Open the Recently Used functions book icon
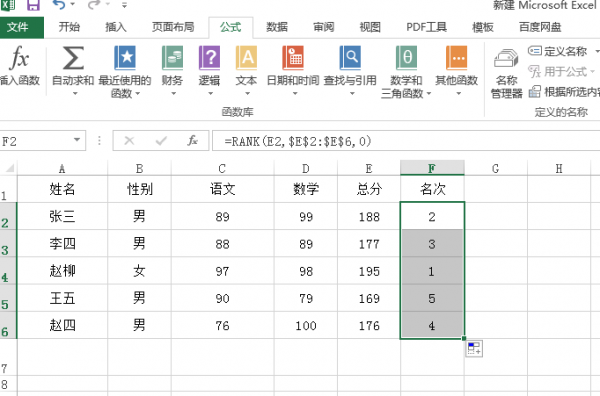 [125, 58]
